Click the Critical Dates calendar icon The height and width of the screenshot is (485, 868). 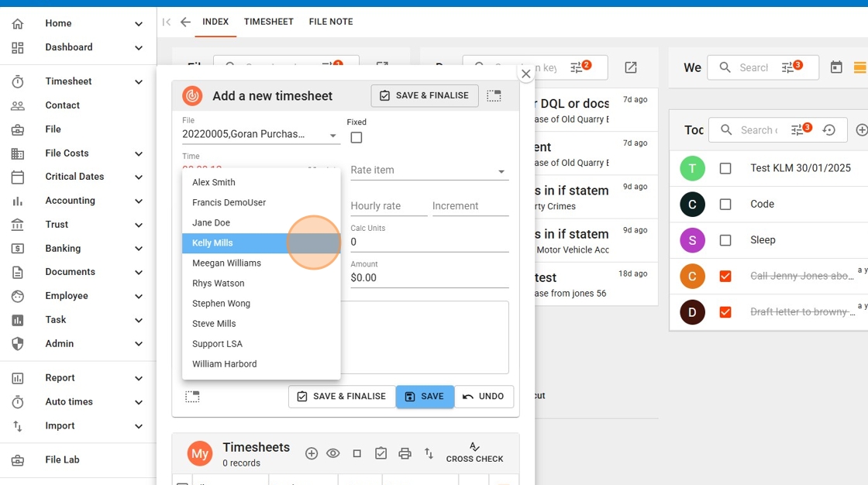pos(18,177)
